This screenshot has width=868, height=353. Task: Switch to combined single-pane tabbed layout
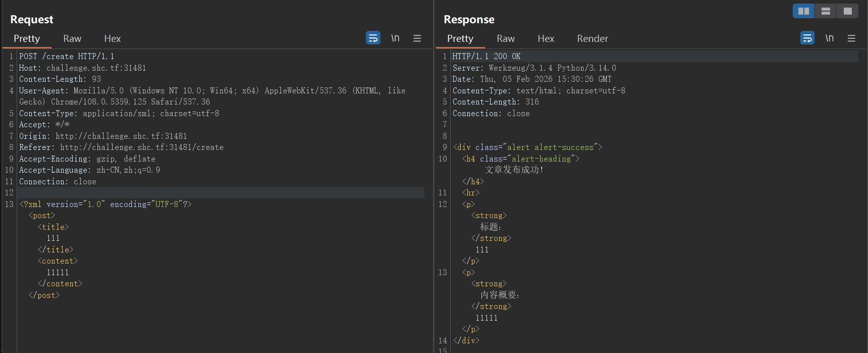tap(847, 11)
